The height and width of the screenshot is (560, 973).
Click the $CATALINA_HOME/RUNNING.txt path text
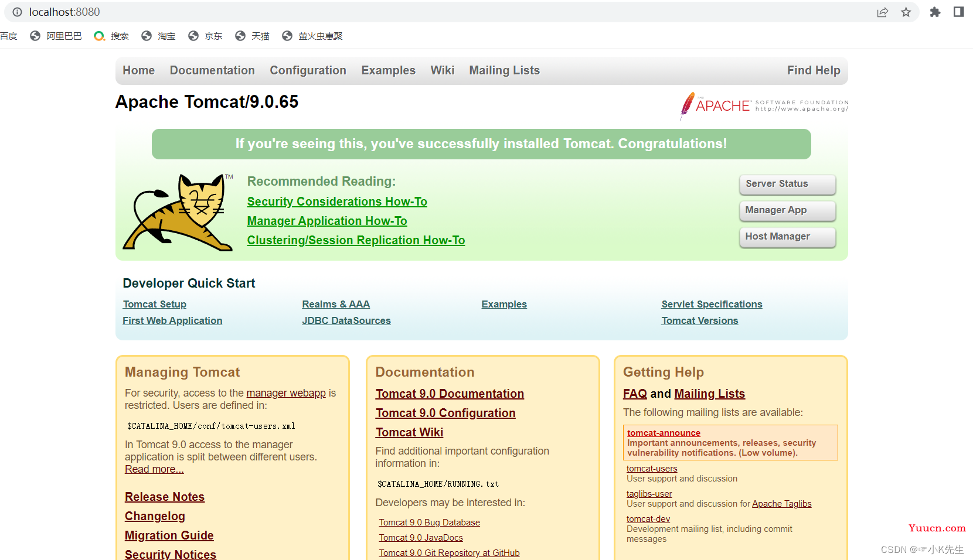tap(438, 484)
